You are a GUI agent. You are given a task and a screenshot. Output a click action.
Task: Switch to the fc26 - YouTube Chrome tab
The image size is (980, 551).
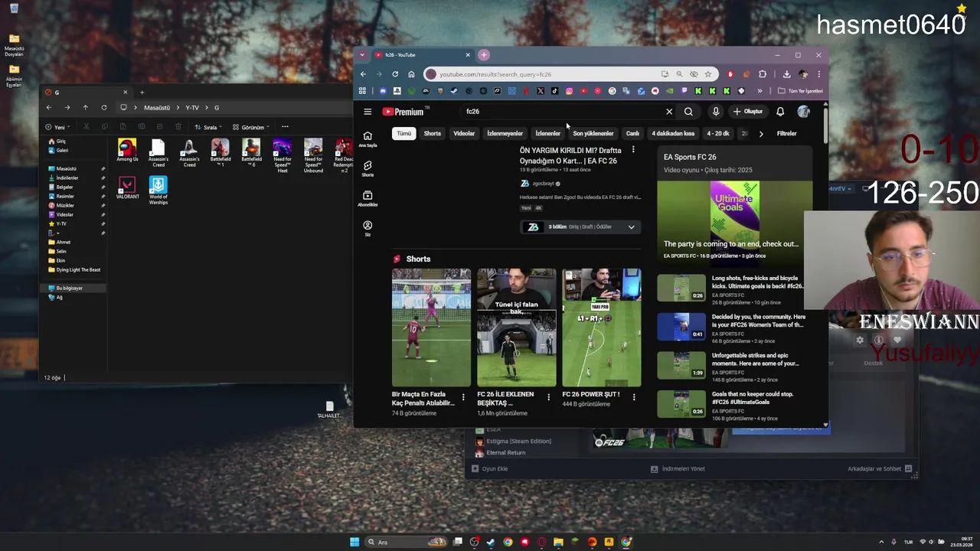(423, 55)
